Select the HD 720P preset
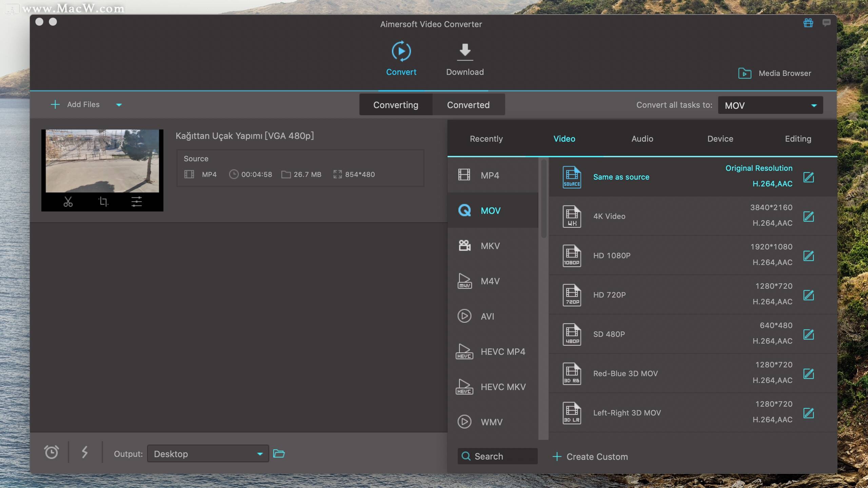The image size is (868, 488). tap(693, 295)
